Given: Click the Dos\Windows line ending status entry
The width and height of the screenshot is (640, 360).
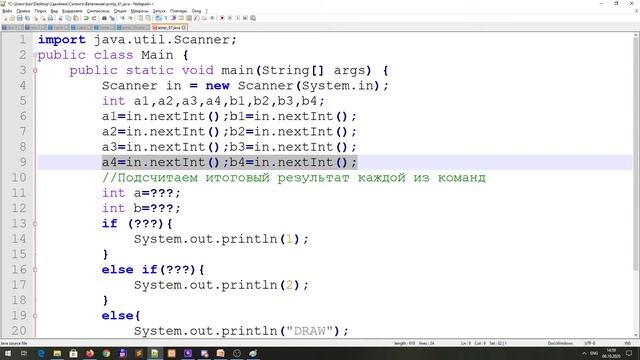Looking at the screenshot, I should 560,343.
